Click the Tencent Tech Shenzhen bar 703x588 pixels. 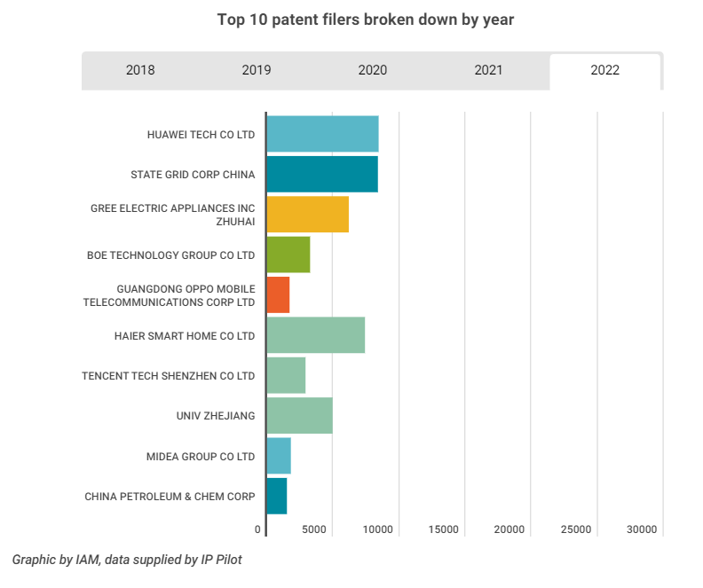click(x=286, y=375)
